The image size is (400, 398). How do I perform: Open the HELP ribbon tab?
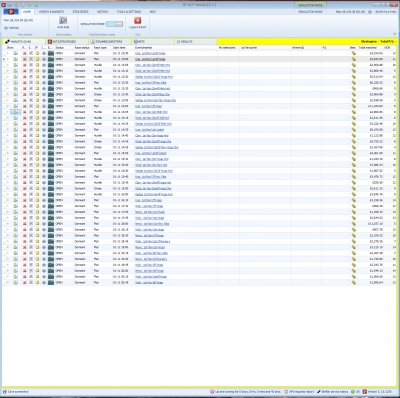pos(152,12)
